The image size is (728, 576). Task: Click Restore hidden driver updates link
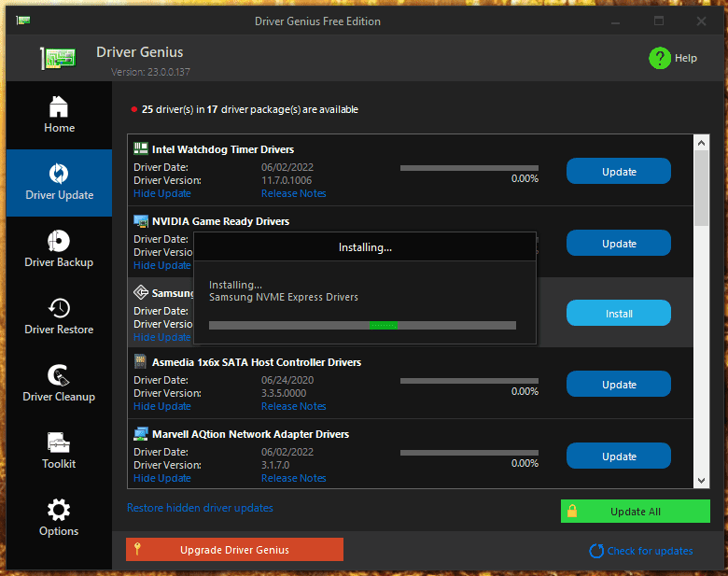[x=200, y=508]
